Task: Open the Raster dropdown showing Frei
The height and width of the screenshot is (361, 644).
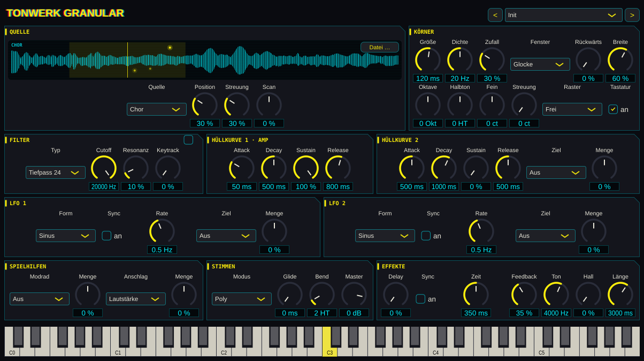Action: pyautogui.click(x=572, y=109)
